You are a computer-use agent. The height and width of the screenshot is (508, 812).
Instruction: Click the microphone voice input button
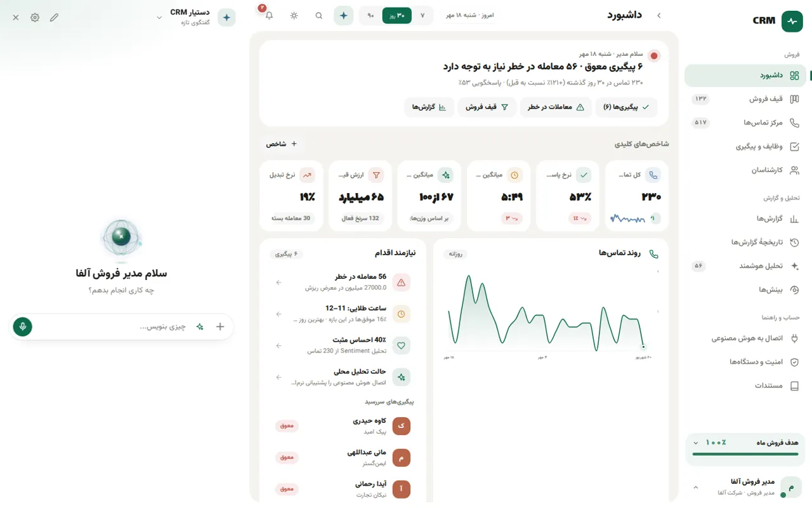(23, 326)
